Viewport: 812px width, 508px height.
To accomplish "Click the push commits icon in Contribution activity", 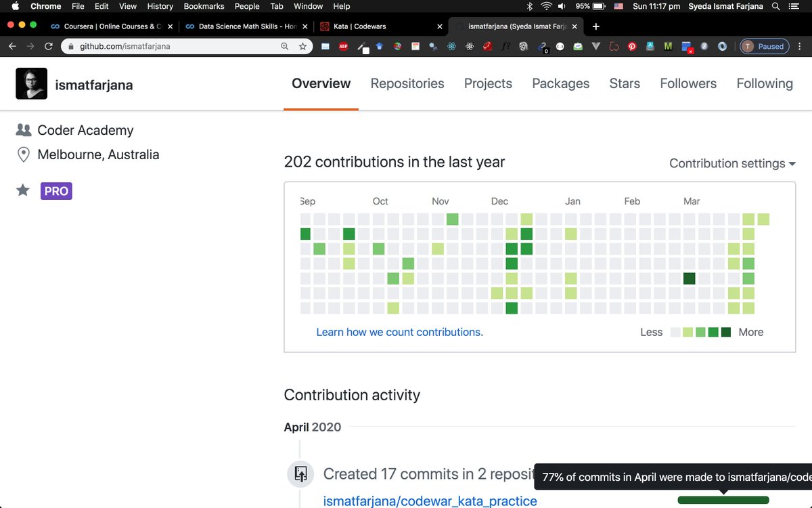I will [x=300, y=473].
